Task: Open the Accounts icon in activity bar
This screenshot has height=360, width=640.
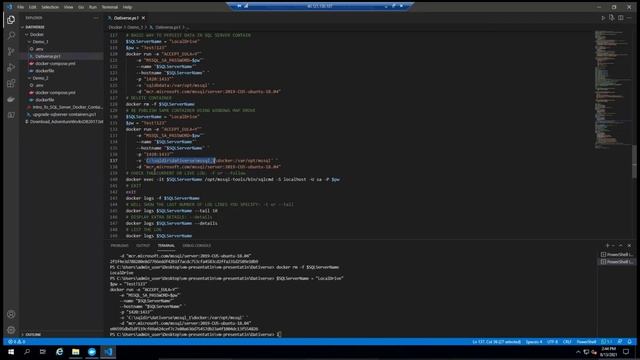Action: click(x=11, y=314)
